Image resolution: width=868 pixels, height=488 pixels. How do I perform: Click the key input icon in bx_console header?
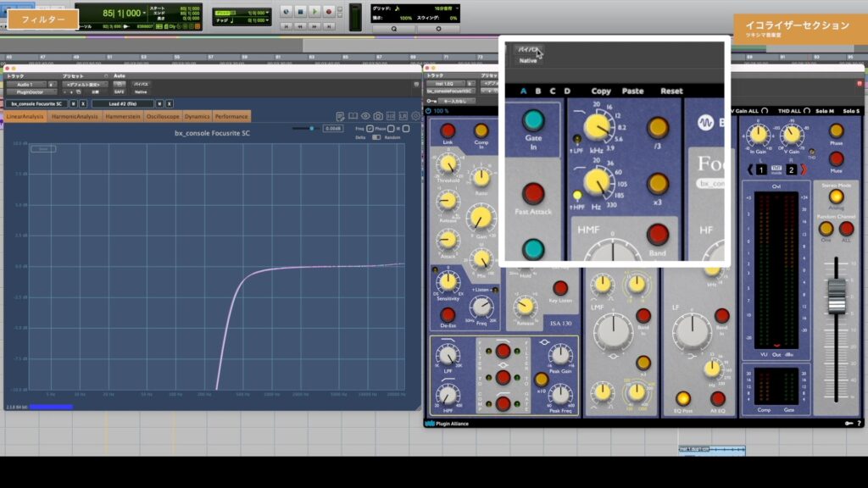tap(431, 102)
